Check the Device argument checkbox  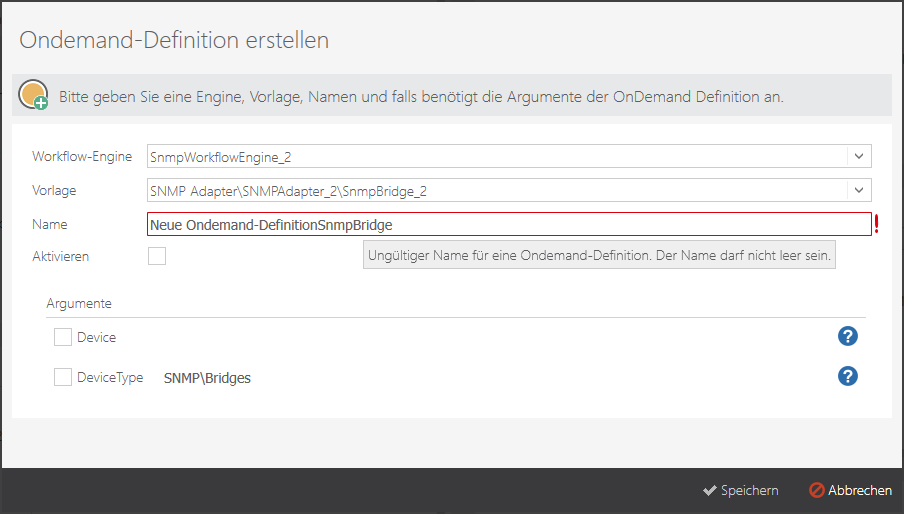pos(63,337)
